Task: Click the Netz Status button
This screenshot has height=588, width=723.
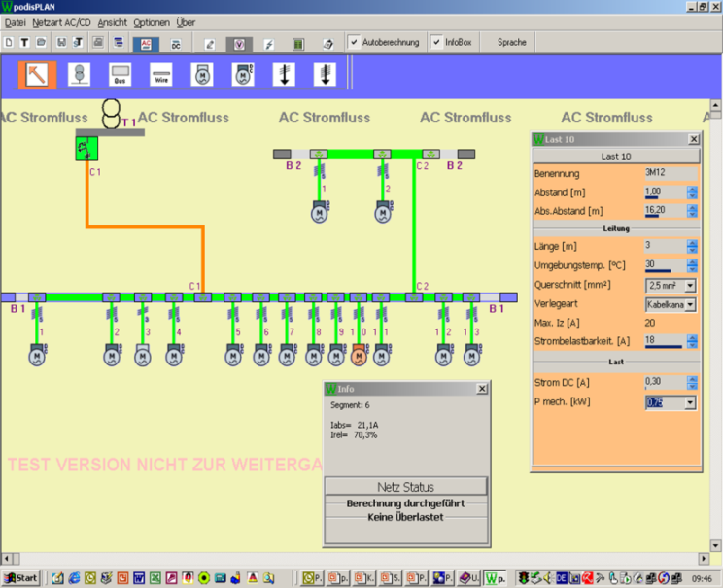Action: [406, 487]
